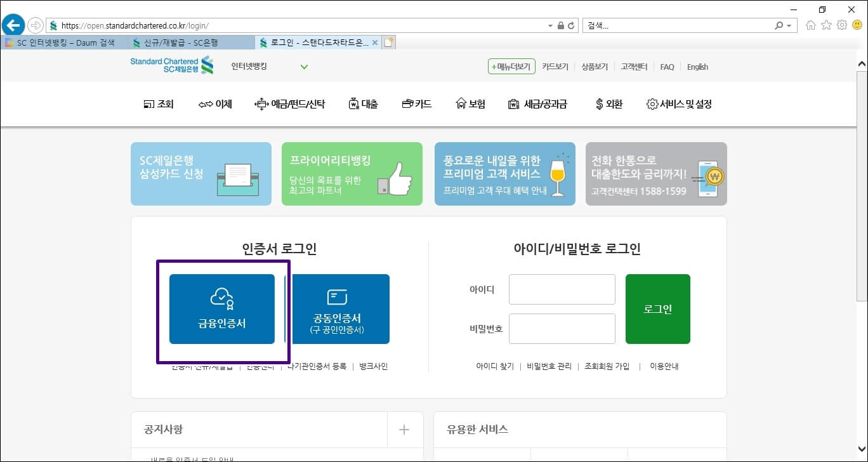Switch to the SC 인터넷뱅킹 – Daum 검색 tab
This screenshot has width=868, height=462.
pyautogui.click(x=63, y=43)
